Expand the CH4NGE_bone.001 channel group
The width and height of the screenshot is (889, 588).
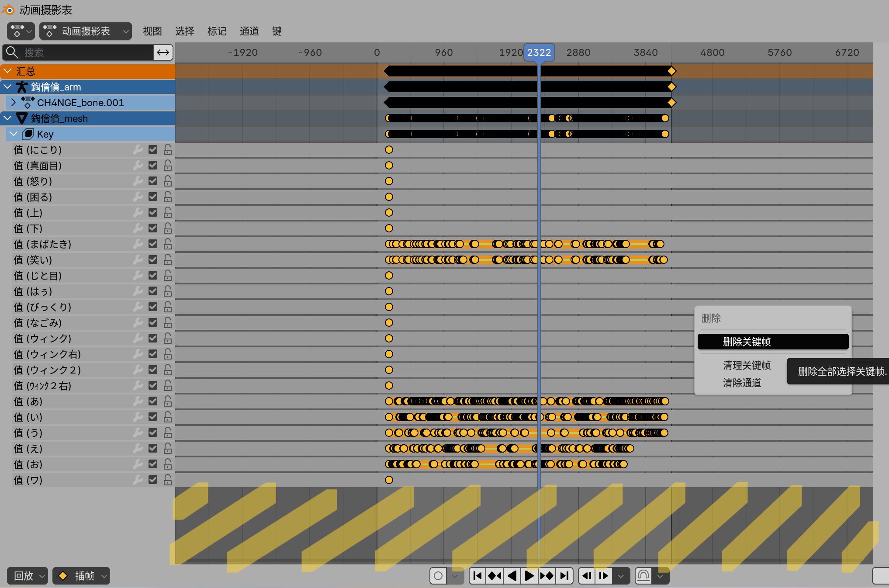point(14,103)
